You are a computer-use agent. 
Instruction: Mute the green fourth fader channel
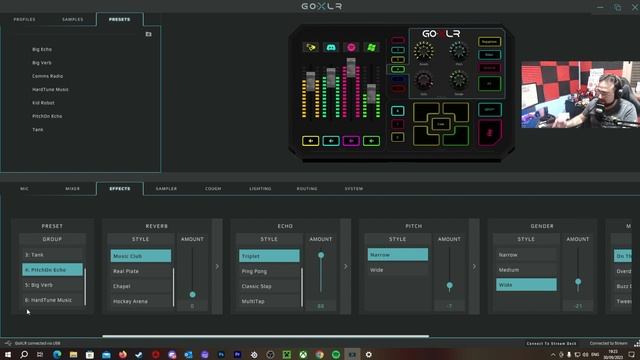pos(371,141)
